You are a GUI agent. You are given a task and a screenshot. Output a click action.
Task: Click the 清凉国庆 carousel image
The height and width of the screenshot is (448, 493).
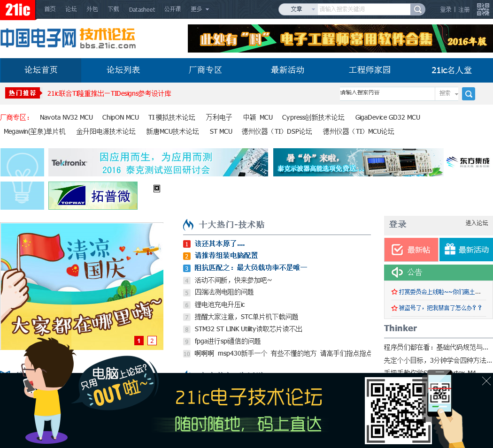pos(82,286)
